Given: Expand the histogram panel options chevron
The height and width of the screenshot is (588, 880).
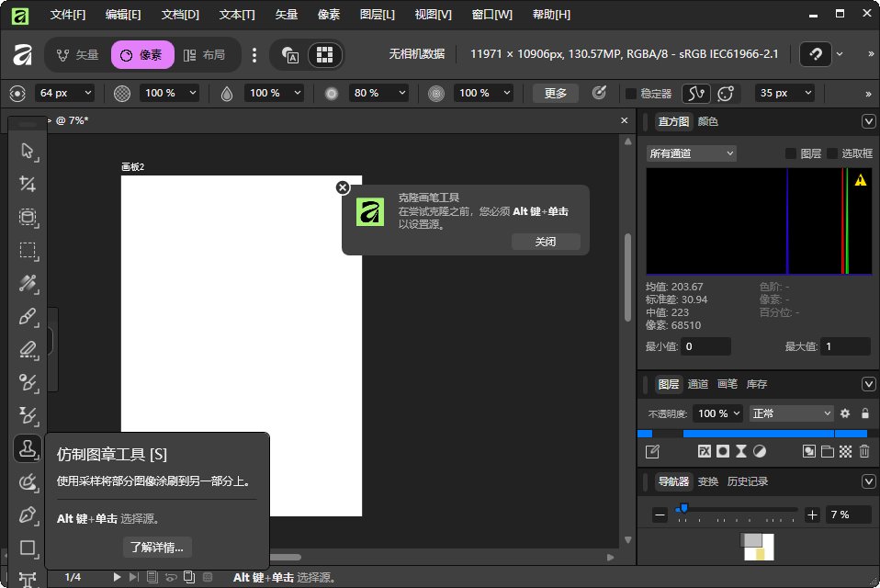Looking at the screenshot, I should (x=869, y=121).
